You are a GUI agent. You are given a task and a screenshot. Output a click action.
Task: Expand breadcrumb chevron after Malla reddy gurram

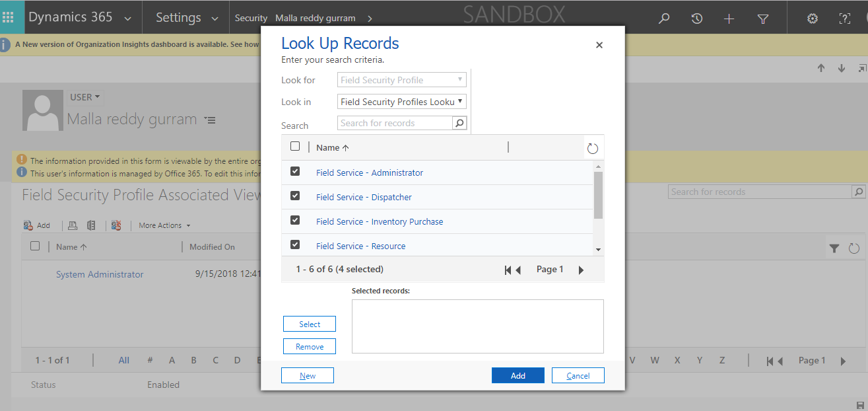(370, 19)
